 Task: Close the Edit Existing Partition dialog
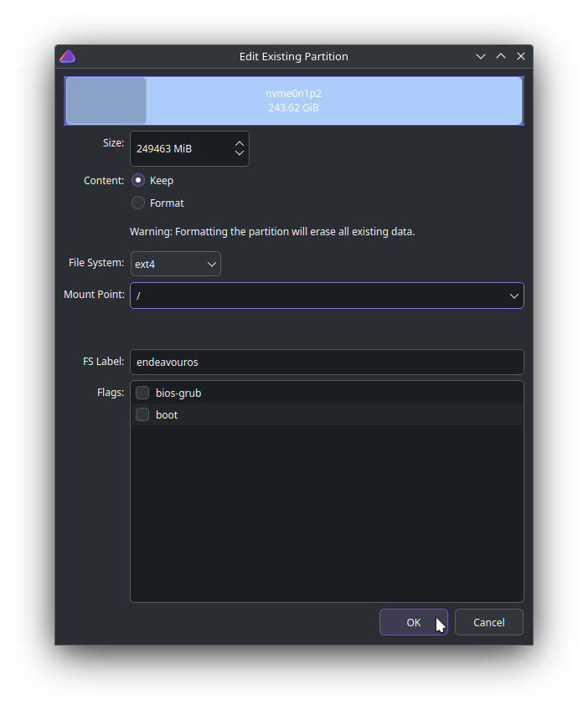coord(520,56)
